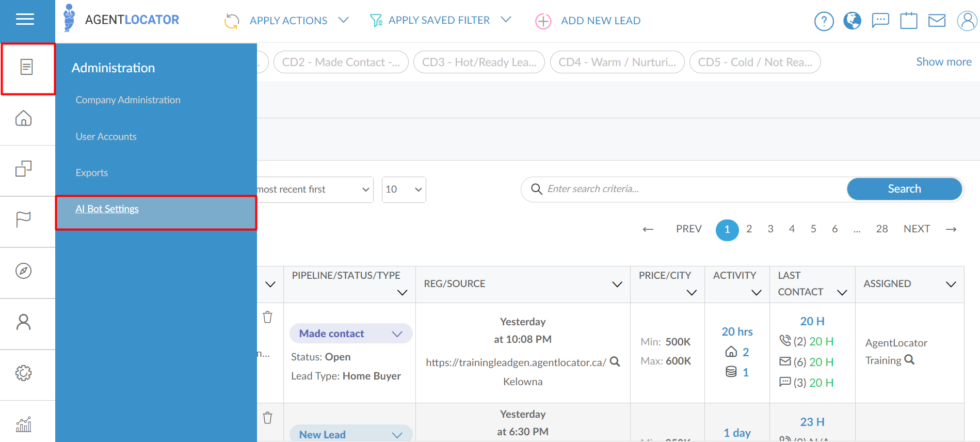The image size is (980, 442).
Task: Open the flag icon in sidebar
Action: [24, 219]
